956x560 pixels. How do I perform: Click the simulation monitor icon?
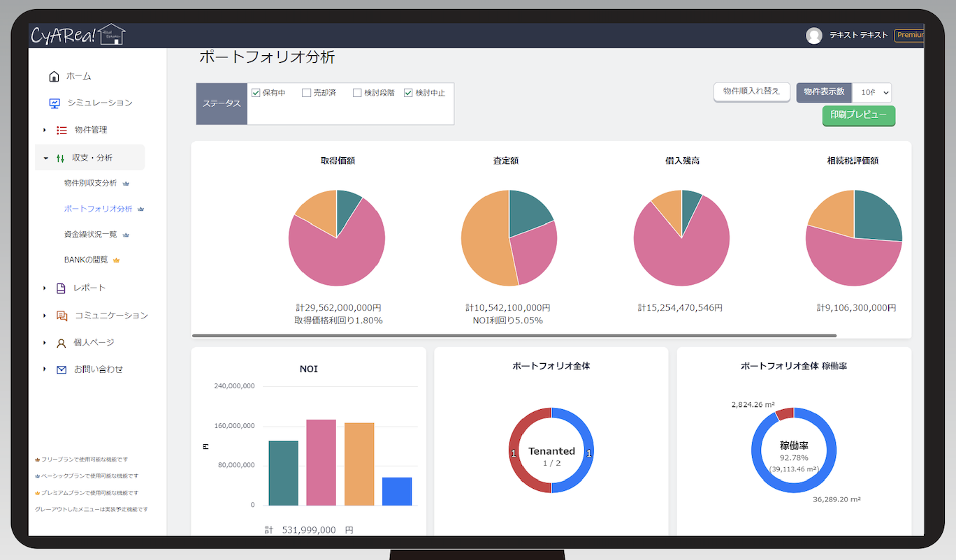point(55,103)
